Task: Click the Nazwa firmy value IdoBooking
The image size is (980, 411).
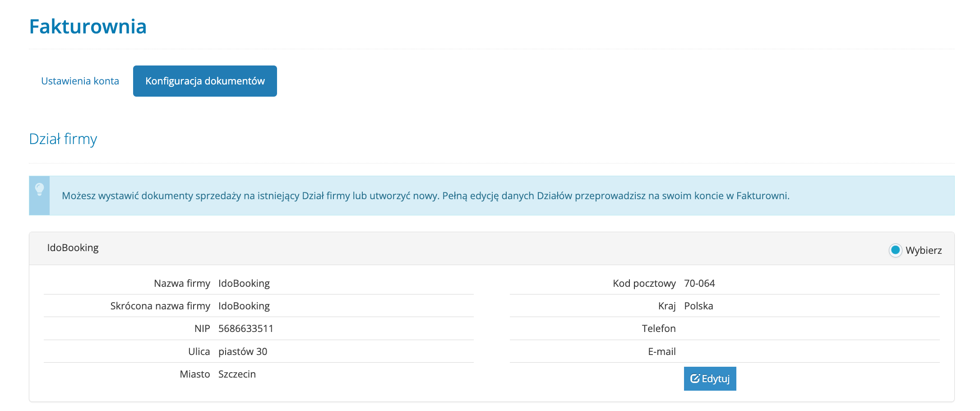Action: pyautogui.click(x=244, y=284)
